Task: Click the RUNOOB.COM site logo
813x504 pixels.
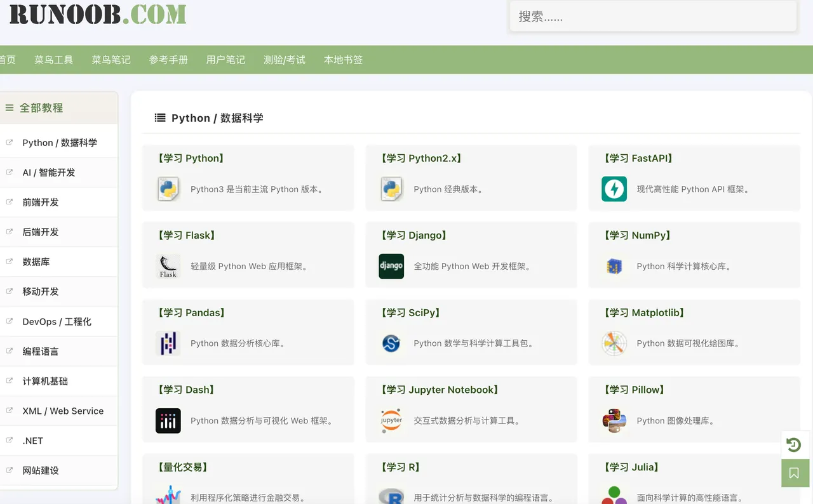Action: click(98, 14)
